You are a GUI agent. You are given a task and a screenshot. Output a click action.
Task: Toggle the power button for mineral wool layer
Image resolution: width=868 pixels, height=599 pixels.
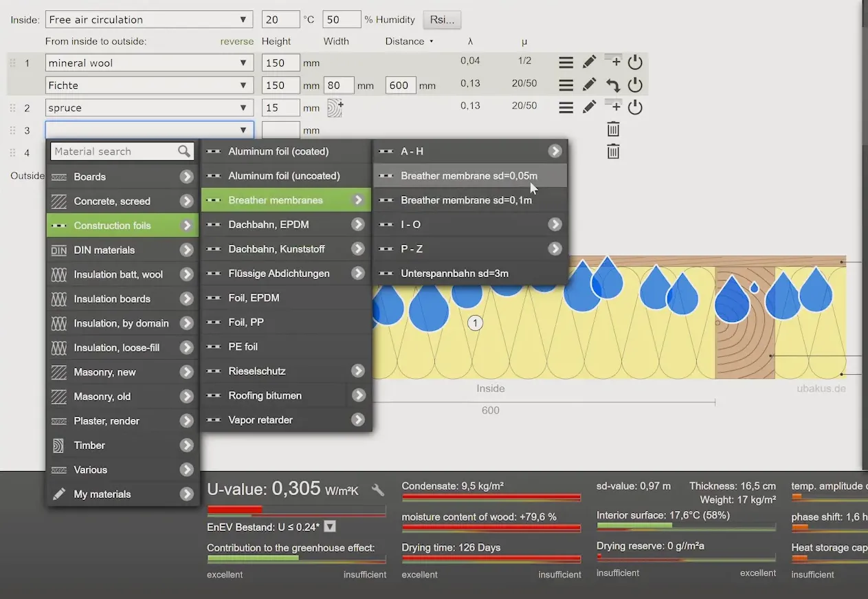point(635,63)
